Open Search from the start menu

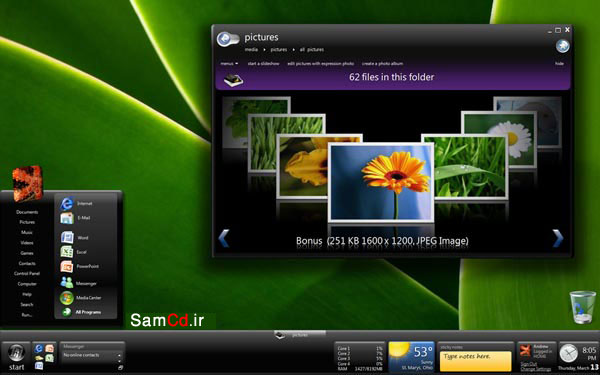27,305
